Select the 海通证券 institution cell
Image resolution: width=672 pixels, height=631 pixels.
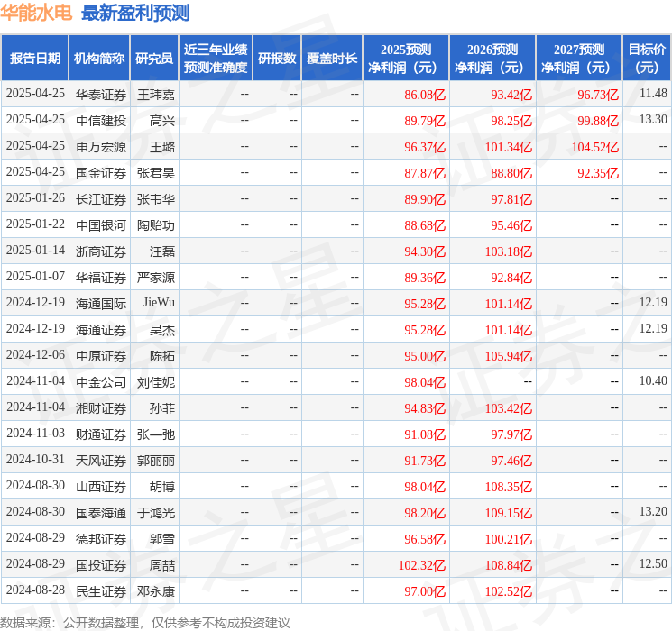point(101,330)
